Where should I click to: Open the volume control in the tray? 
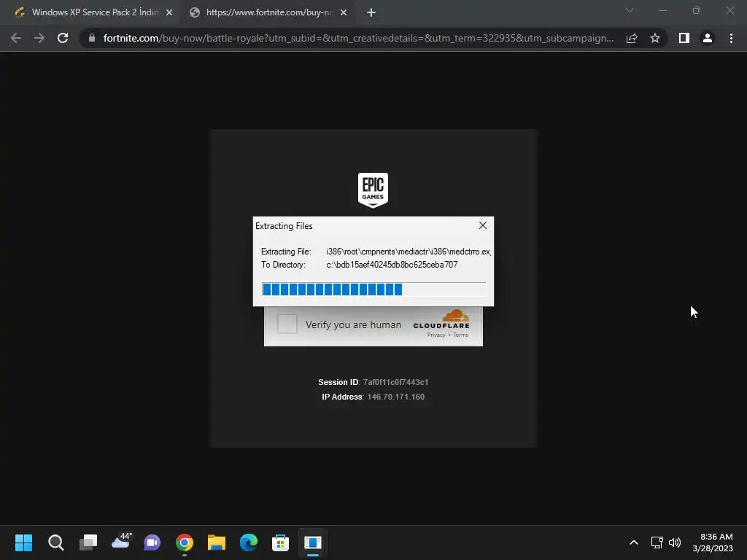(x=675, y=542)
